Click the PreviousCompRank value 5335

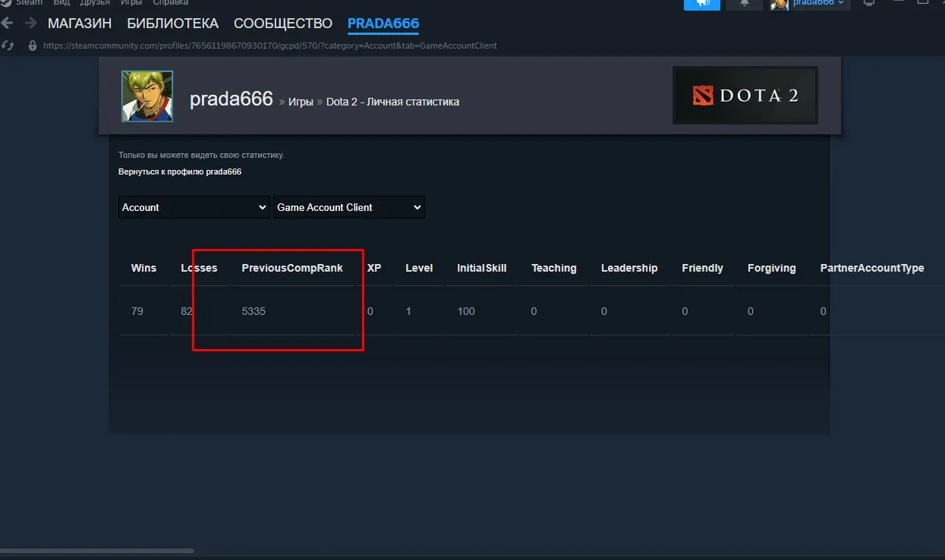254,311
